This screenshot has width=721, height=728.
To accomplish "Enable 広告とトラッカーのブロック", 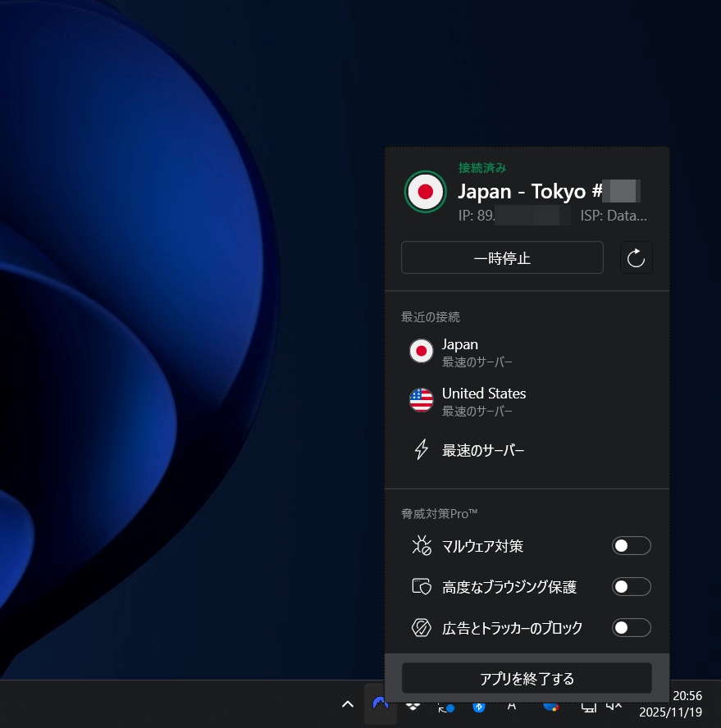I will click(x=631, y=627).
